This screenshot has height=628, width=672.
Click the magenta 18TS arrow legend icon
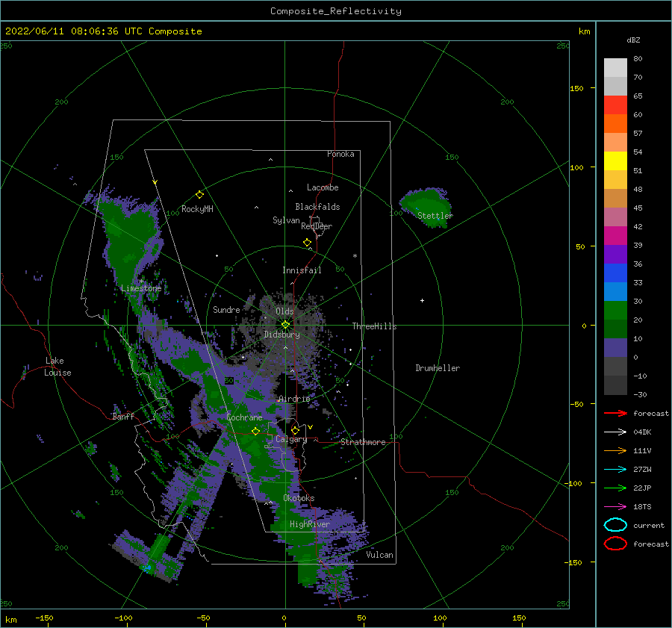(615, 507)
